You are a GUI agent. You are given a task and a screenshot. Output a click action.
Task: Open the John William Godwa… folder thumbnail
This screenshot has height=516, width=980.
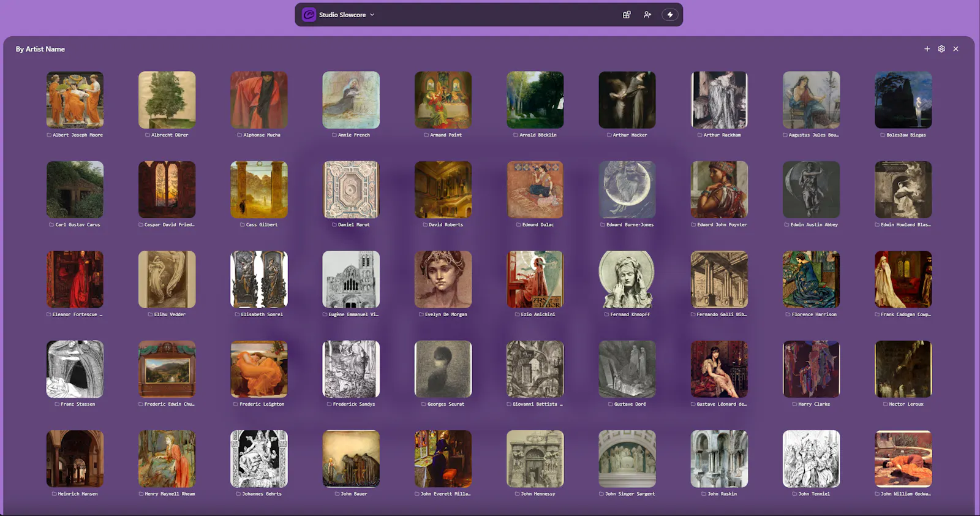point(903,459)
